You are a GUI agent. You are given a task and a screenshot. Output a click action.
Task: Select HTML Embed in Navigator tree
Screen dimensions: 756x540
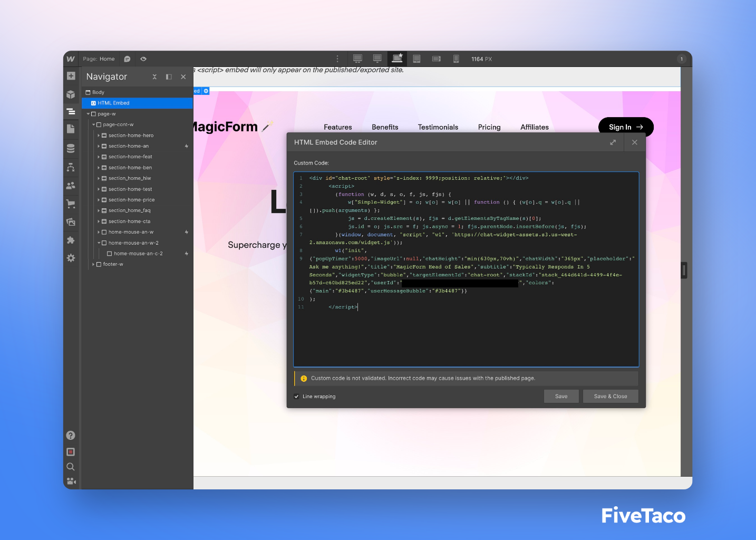coord(137,103)
